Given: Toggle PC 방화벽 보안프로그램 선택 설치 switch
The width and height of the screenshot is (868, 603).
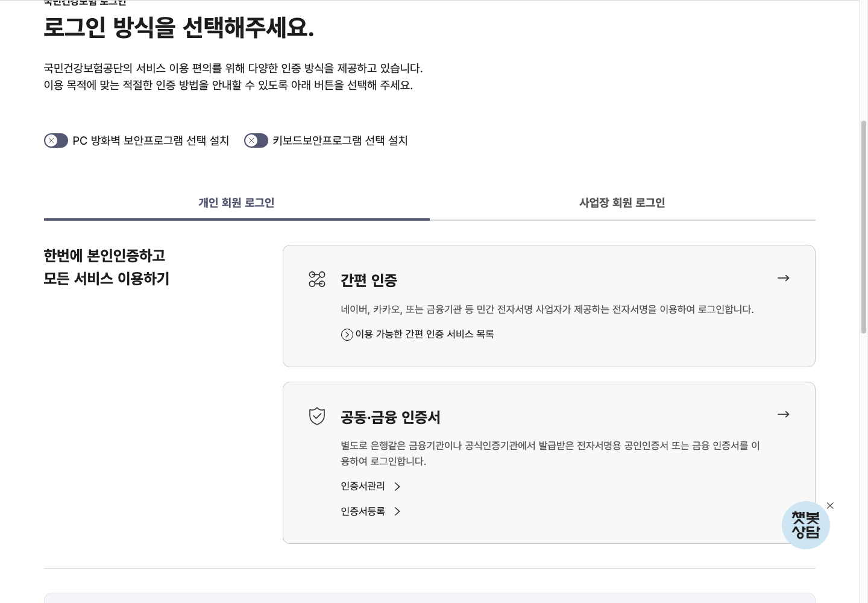Looking at the screenshot, I should click(x=56, y=140).
